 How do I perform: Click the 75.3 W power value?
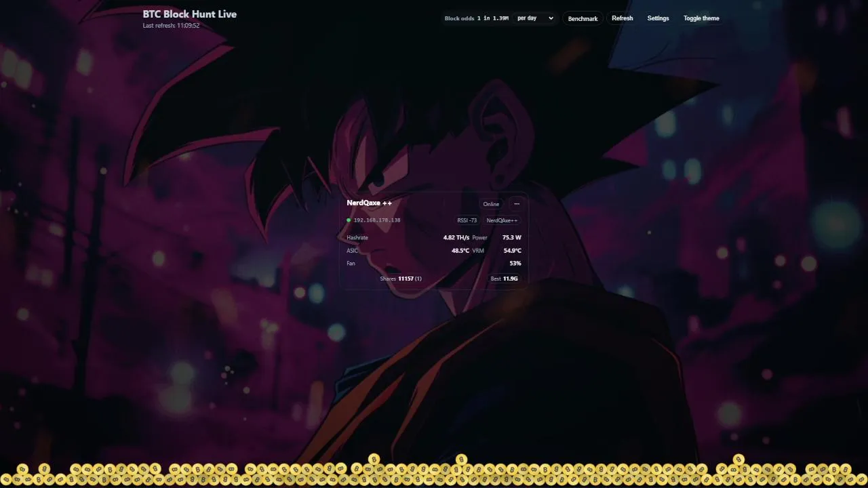tap(511, 238)
